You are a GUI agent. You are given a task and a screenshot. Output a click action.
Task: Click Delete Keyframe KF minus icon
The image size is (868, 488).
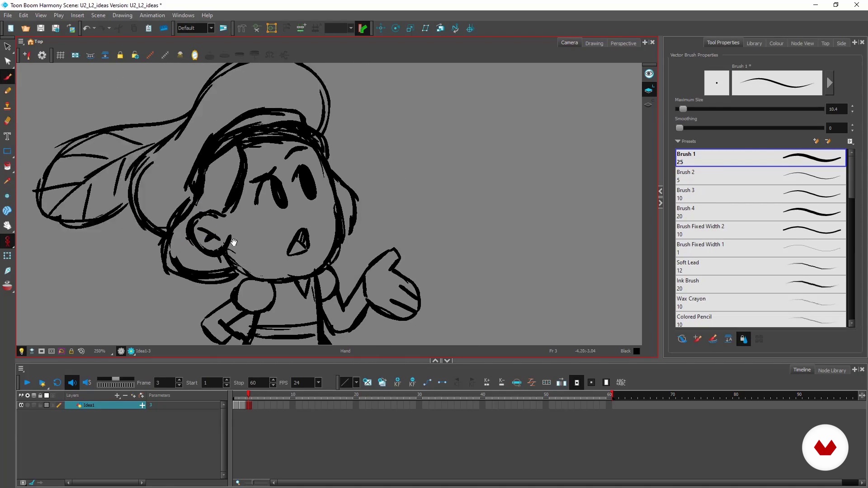(412, 382)
